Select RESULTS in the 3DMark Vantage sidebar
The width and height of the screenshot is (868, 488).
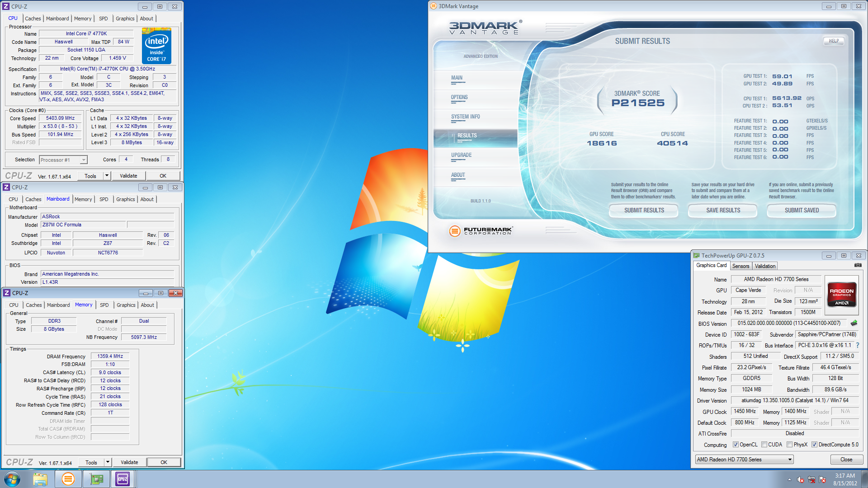click(x=476, y=138)
